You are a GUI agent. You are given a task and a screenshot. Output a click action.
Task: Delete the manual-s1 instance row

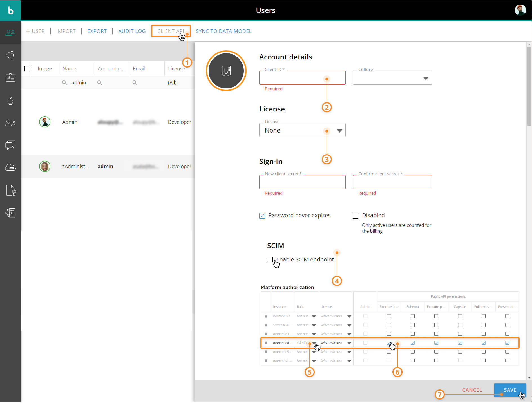coord(266,361)
